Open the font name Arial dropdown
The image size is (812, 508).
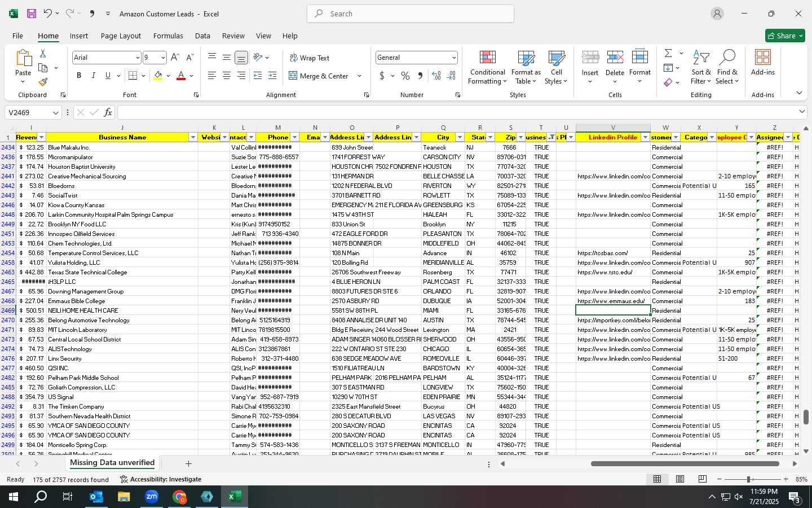coord(137,58)
